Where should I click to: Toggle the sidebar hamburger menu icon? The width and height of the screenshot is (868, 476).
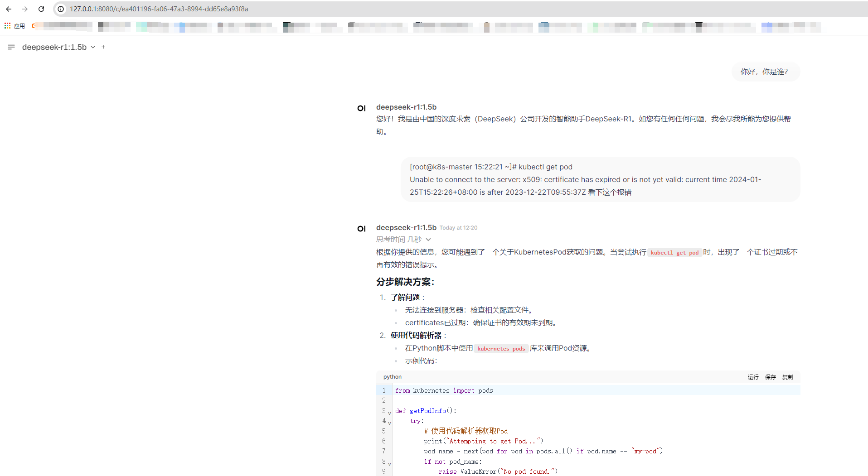(x=11, y=47)
